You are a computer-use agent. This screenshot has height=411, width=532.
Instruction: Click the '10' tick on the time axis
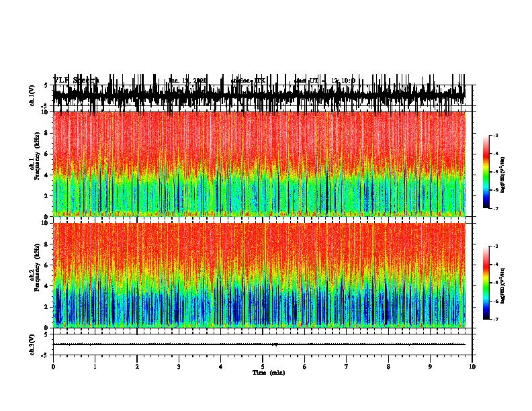click(472, 367)
